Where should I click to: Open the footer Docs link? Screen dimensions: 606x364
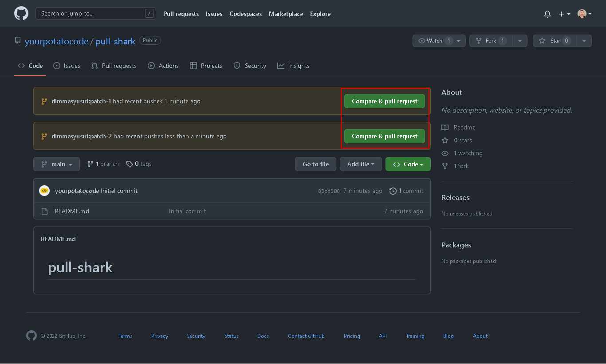[263, 336]
